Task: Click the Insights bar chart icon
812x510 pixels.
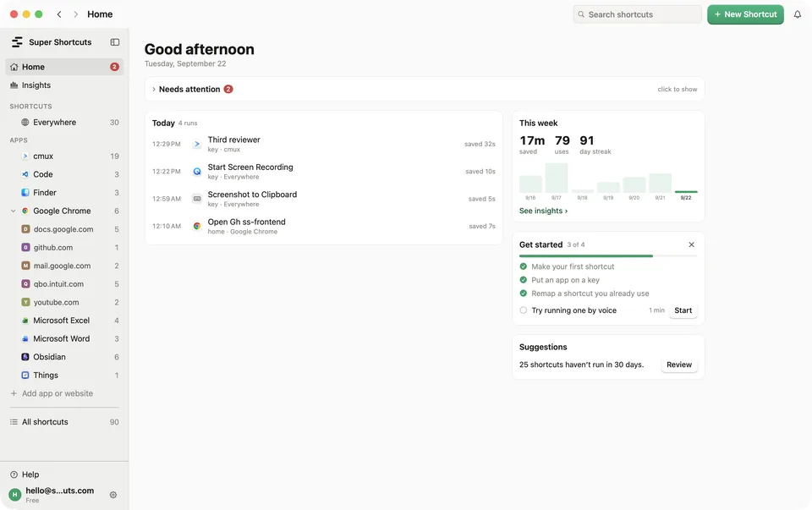Action: click(x=14, y=85)
